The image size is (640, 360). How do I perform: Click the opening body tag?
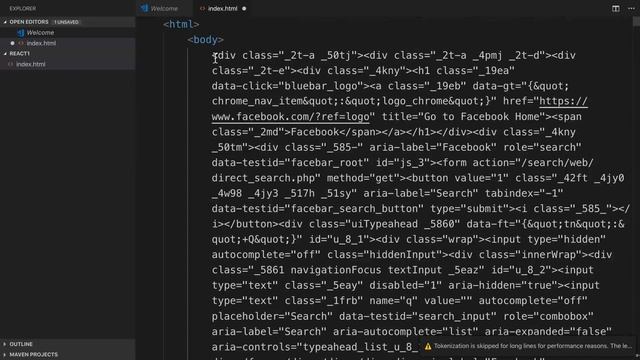205,40
